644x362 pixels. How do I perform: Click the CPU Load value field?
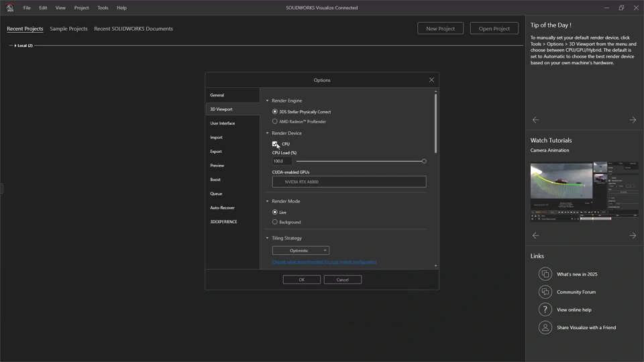282,162
